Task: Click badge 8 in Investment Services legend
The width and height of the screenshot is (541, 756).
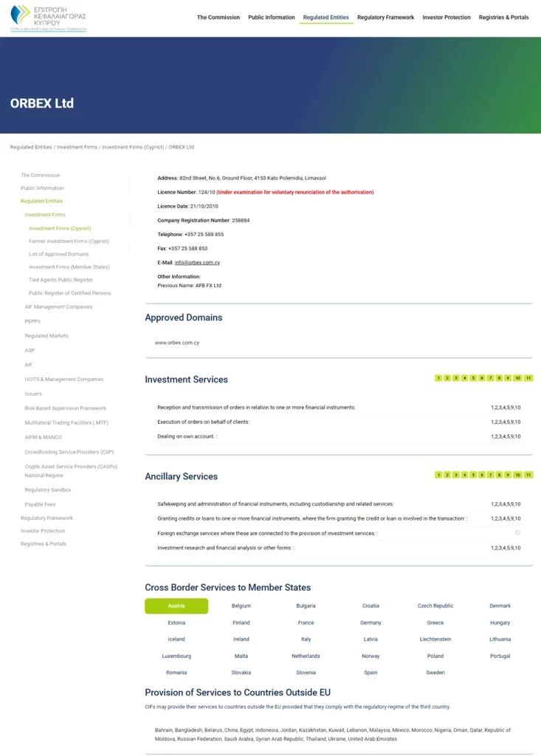Action: [x=499, y=378]
